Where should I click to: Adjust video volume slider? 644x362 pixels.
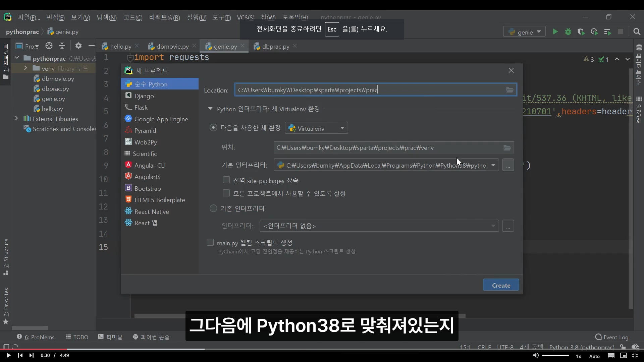(555, 356)
